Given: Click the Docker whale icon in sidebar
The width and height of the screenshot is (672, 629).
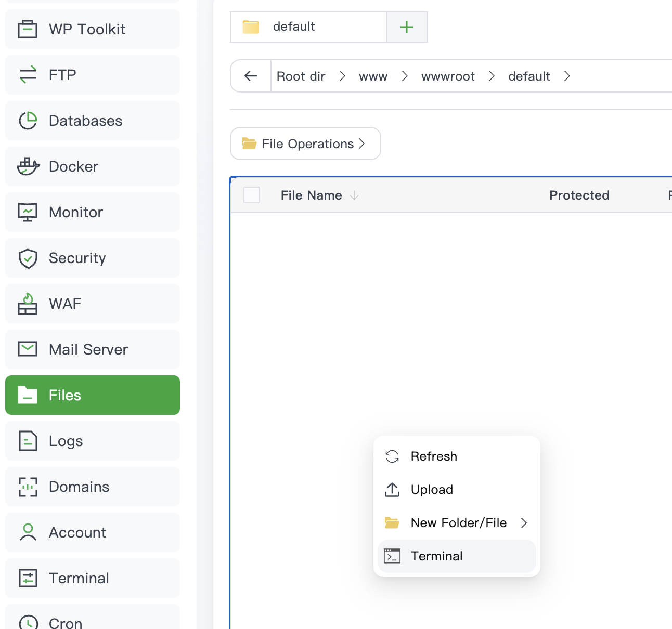Looking at the screenshot, I should tap(28, 166).
